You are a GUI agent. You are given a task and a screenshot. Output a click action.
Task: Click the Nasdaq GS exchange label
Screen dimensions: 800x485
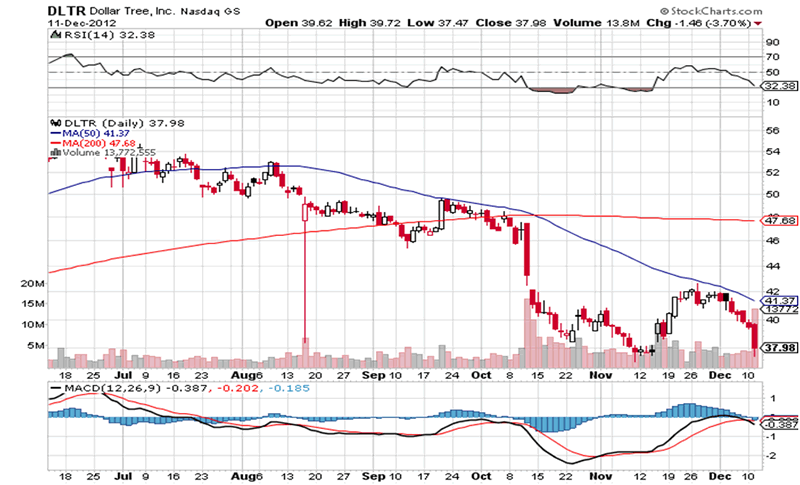(x=210, y=11)
